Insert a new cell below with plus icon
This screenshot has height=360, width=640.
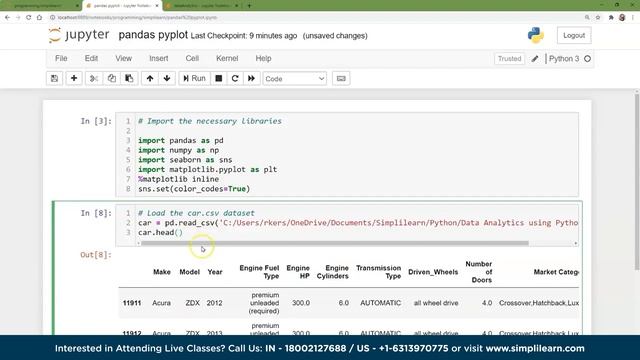[74, 78]
